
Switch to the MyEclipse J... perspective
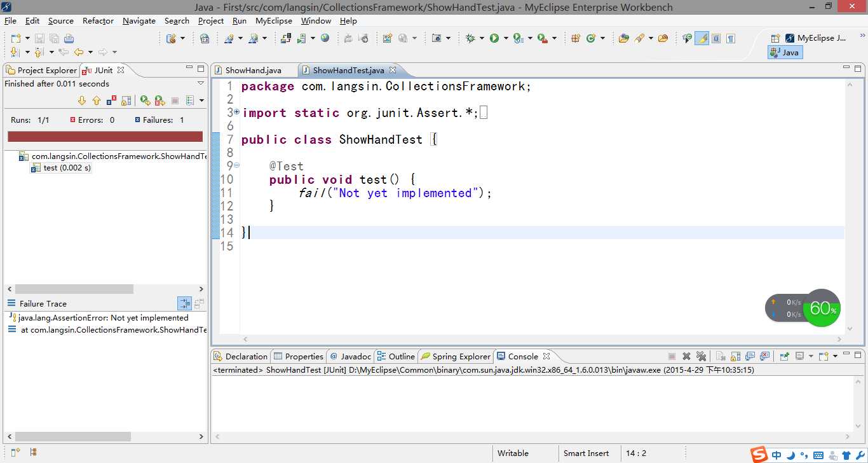[816, 38]
